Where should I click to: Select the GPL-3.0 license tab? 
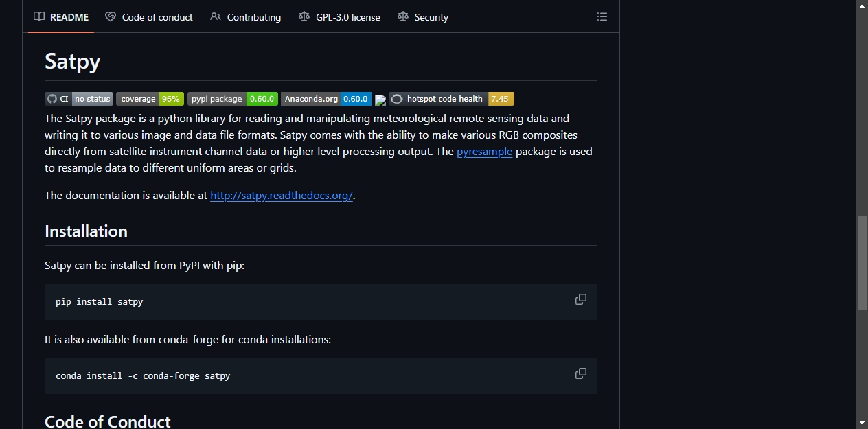(x=339, y=17)
